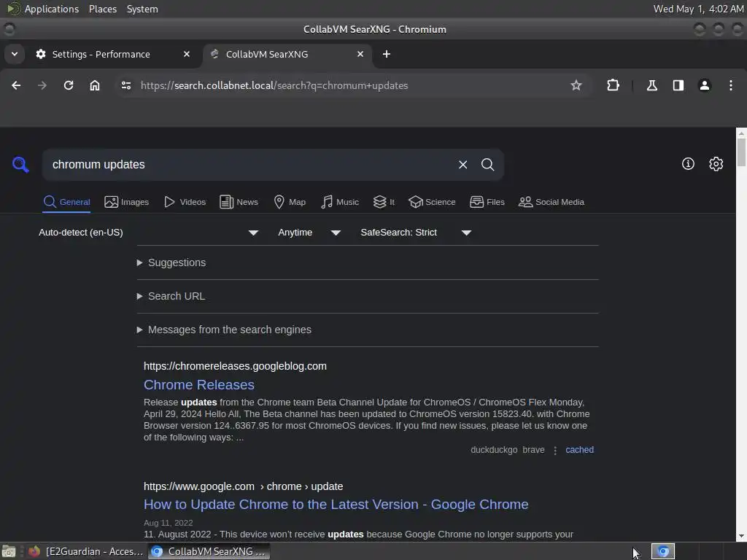Switch to Social Media category
747x560 pixels.
[x=551, y=202]
